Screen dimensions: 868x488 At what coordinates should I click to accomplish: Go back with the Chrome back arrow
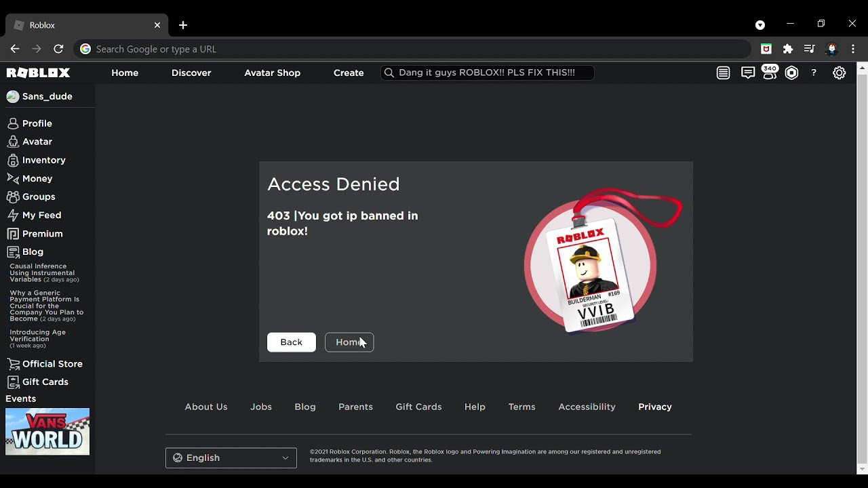pos(15,49)
